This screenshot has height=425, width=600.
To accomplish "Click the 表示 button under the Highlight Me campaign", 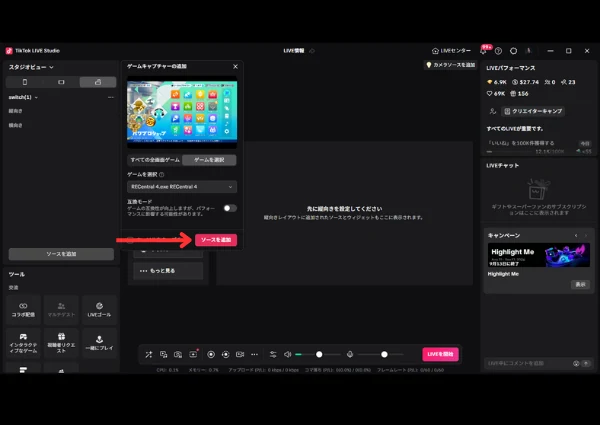I will point(580,285).
